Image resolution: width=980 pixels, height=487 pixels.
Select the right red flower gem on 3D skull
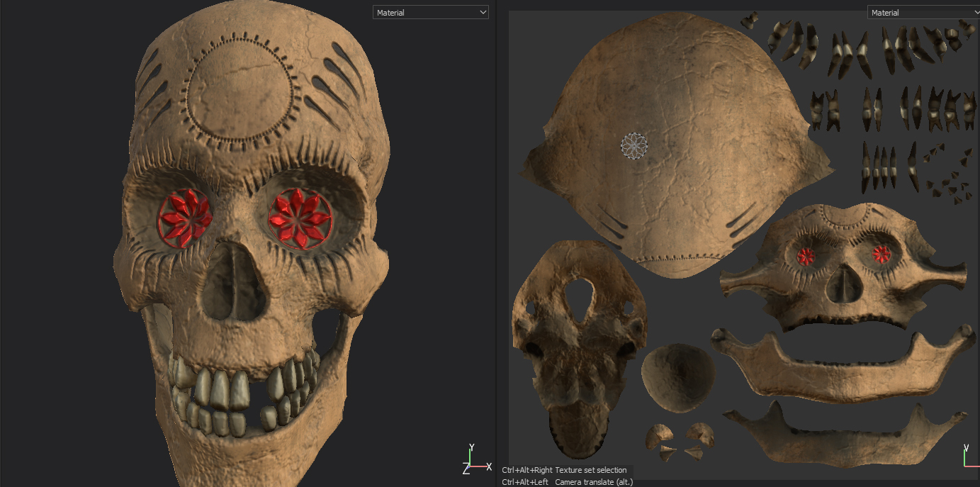[295, 219]
